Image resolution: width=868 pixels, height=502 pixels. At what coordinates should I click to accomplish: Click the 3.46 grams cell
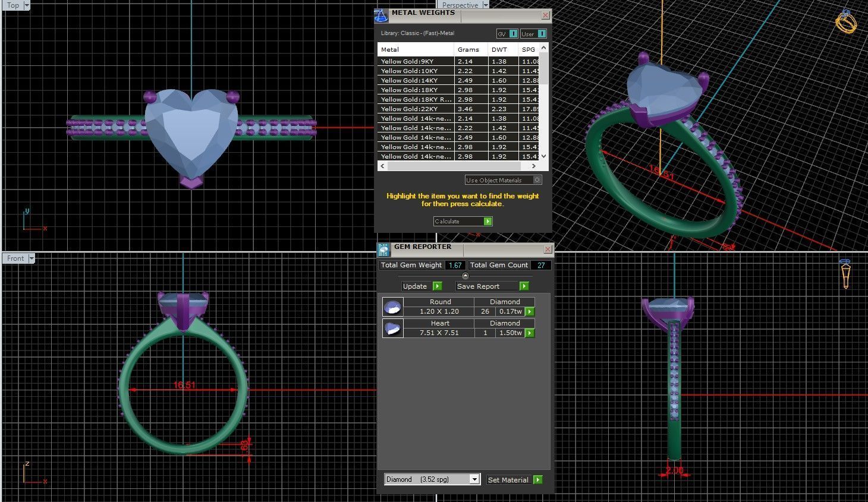pos(471,109)
